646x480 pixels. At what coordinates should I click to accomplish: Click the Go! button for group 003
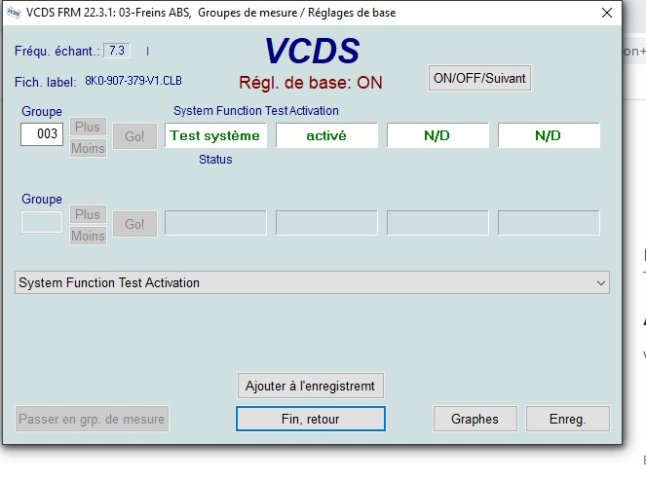tap(135, 136)
